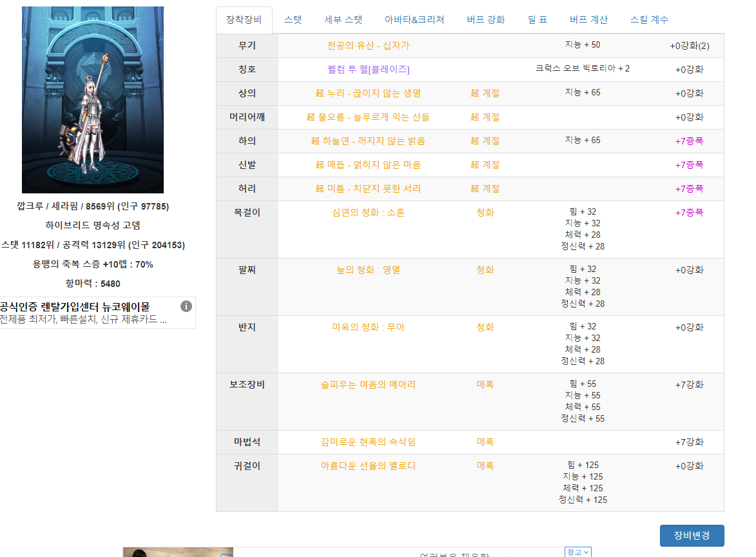Click +0강화(2) in weapon row
This screenshot has width=756, height=557.
click(690, 46)
